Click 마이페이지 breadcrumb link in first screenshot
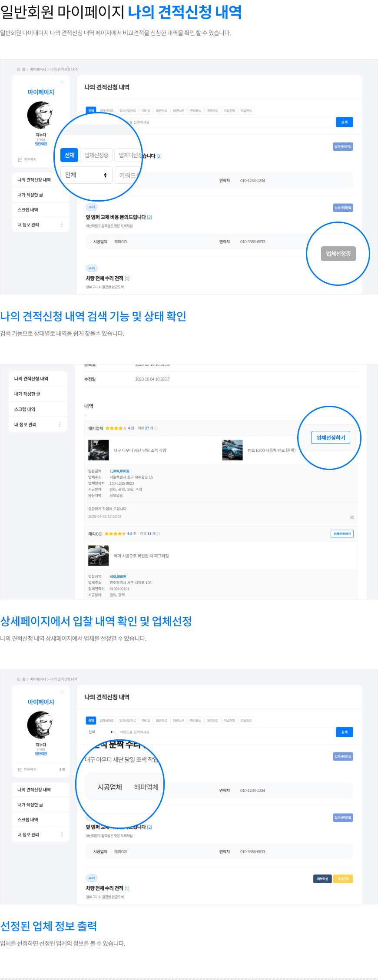Screen dimensions: 378x980 click(37, 70)
